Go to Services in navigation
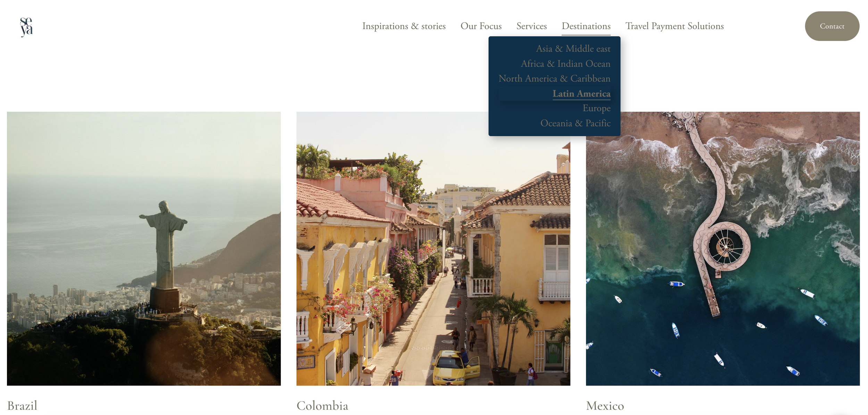Image resolution: width=868 pixels, height=415 pixels. click(x=531, y=26)
